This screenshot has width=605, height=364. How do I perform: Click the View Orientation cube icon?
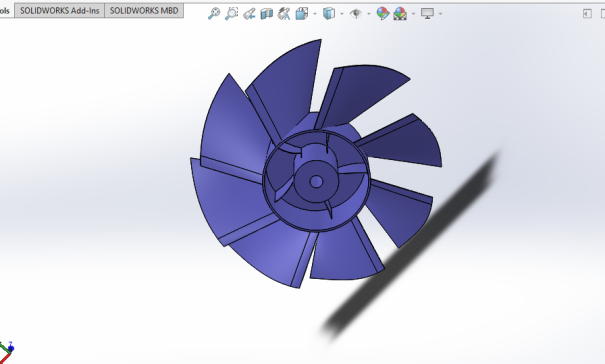click(x=302, y=14)
